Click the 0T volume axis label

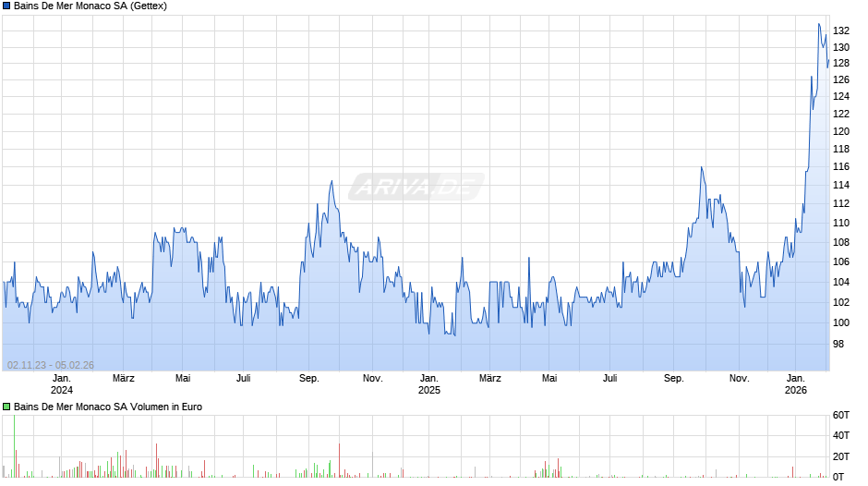pos(838,477)
